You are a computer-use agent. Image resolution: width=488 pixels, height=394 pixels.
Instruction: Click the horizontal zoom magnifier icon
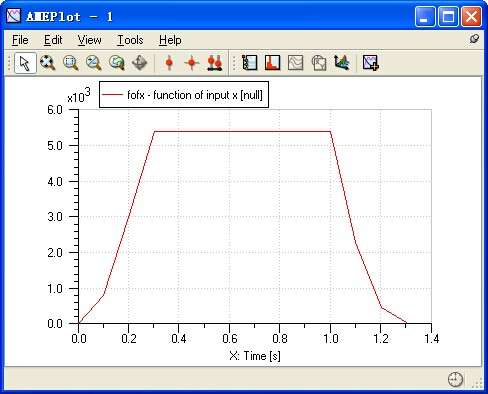93,63
